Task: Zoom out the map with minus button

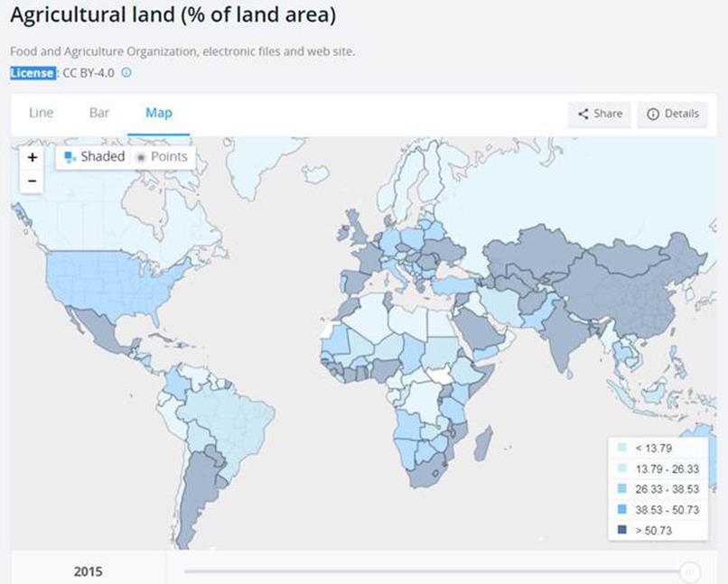Action: pyautogui.click(x=32, y=181)
